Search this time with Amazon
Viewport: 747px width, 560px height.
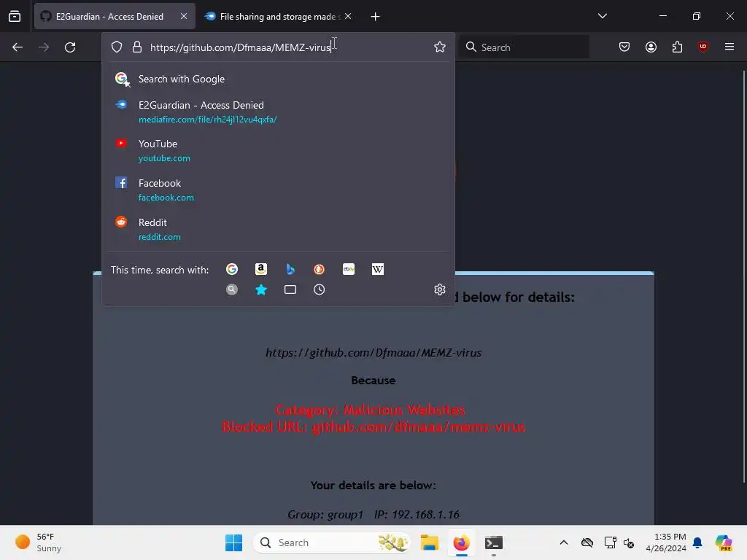pos(261,269)
